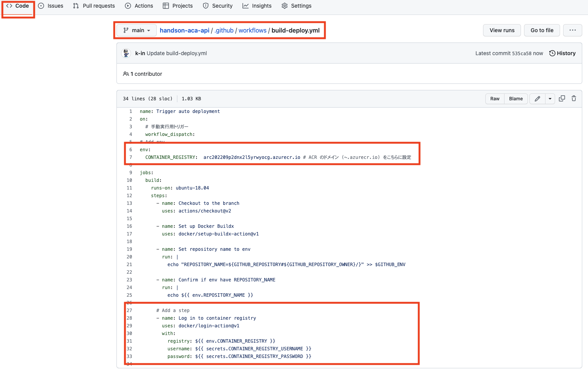Open repository Settings tab
Image resolution: width=588 pixels, height=371 pixels.
[x=296, y=6]
